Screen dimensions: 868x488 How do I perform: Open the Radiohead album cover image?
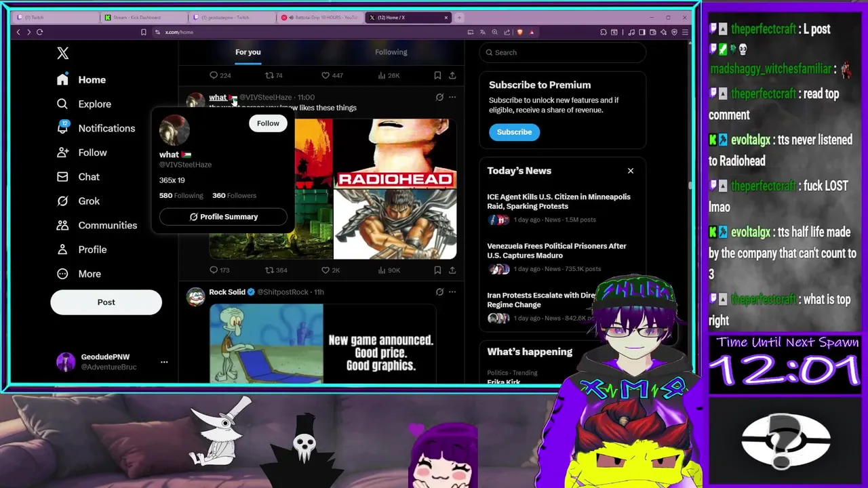(395, 154)
